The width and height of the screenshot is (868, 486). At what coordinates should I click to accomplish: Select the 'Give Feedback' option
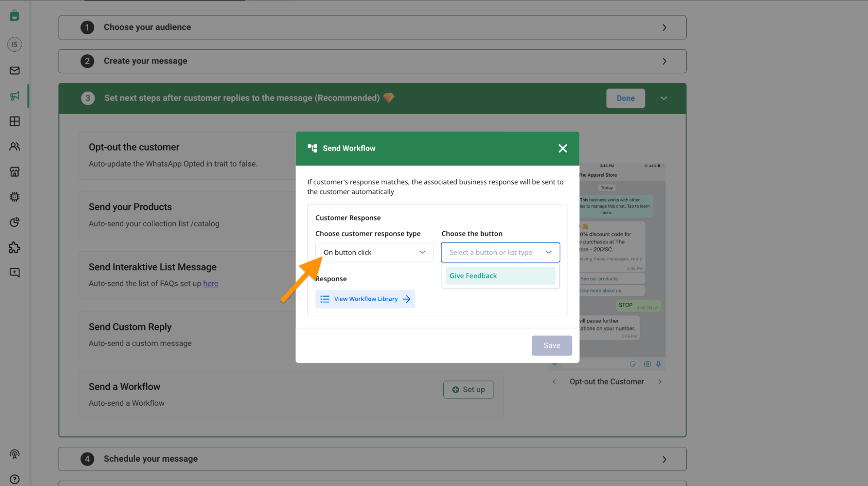(500, 276)
